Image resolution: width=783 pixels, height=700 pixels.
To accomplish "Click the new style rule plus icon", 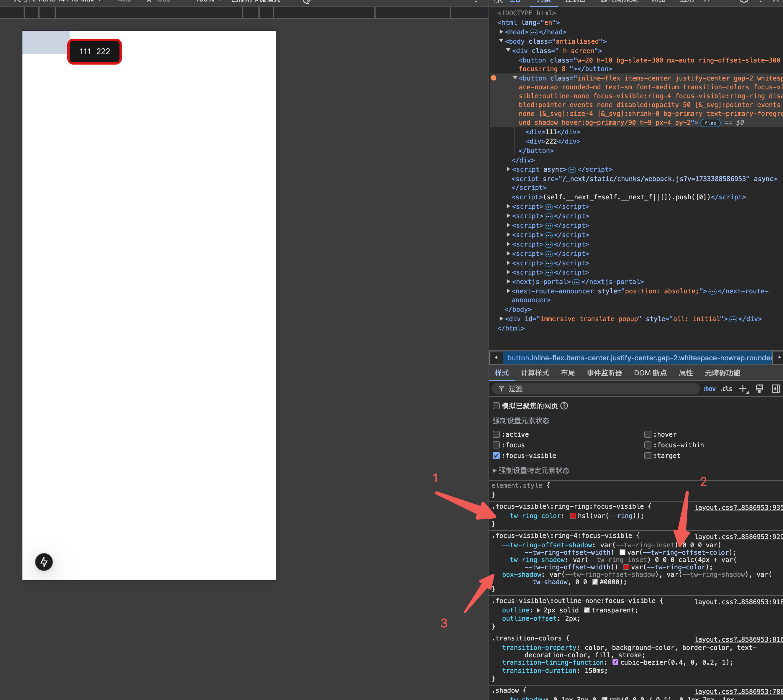I will coord(743,389).
